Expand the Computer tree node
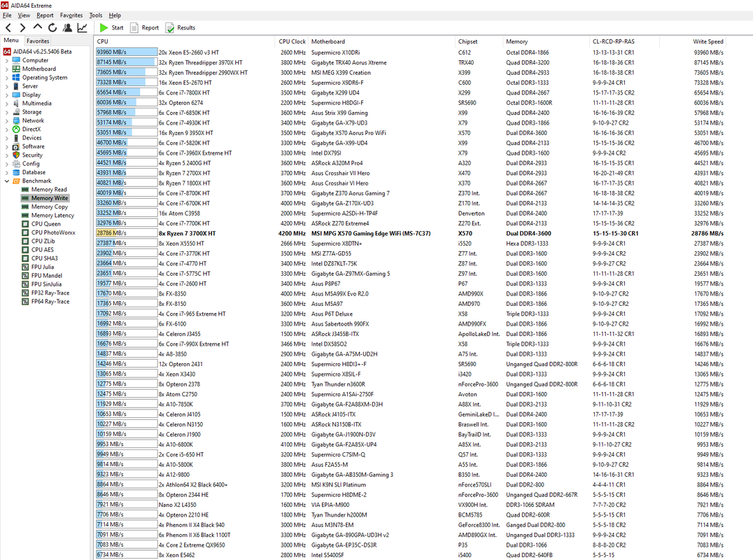This screenshot has height=560, width=753. tap(7, 60)
